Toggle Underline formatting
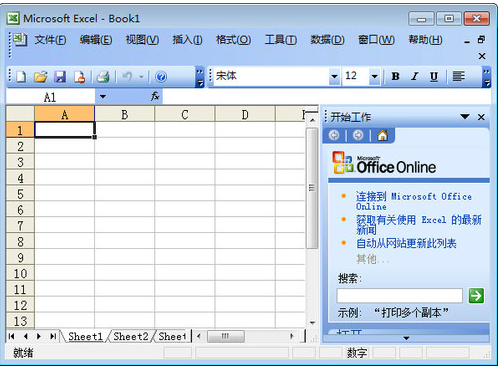Image resolution: width=499 pixels, height=367 pixels. (x=434, y=76)
